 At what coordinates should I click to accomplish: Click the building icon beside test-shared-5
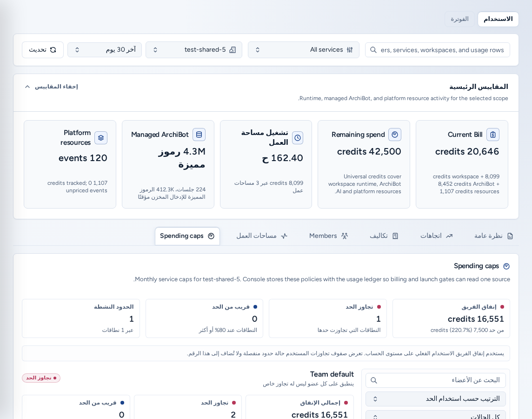coord(233,50)
